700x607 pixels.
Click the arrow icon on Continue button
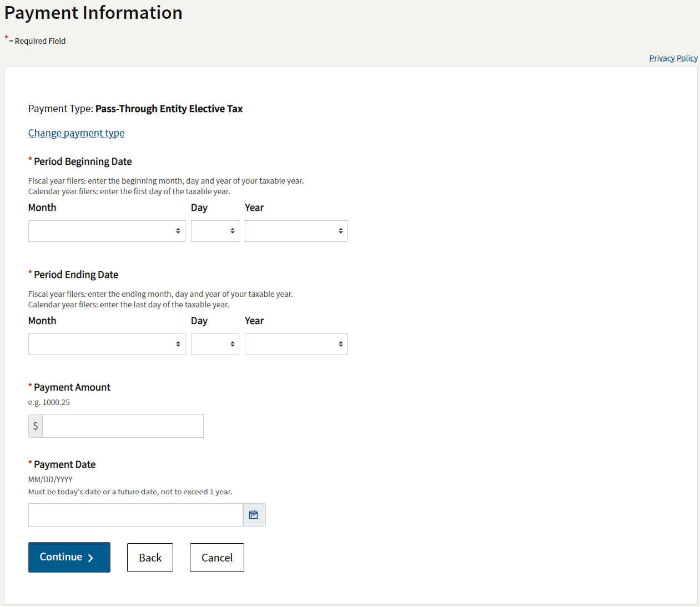(90, 558)
